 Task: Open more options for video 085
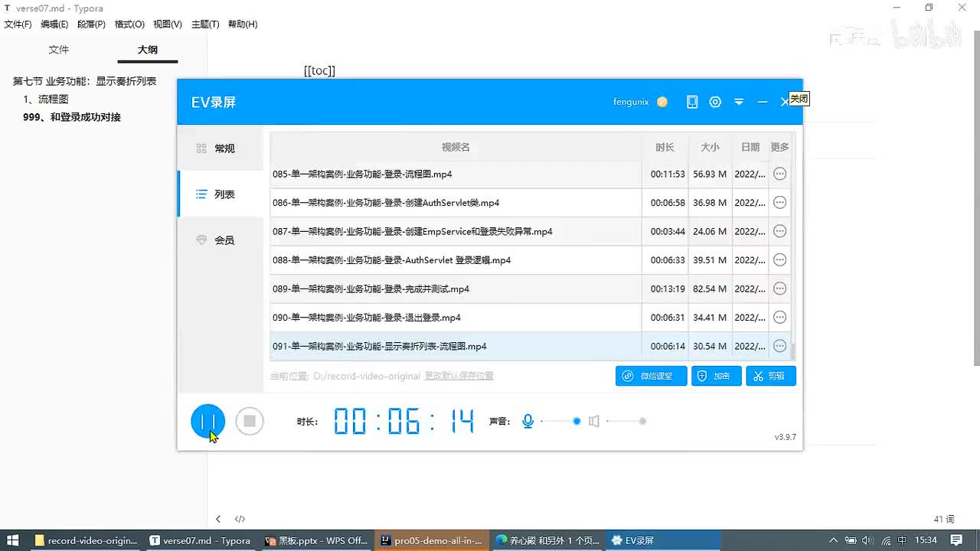pos(779,174)
